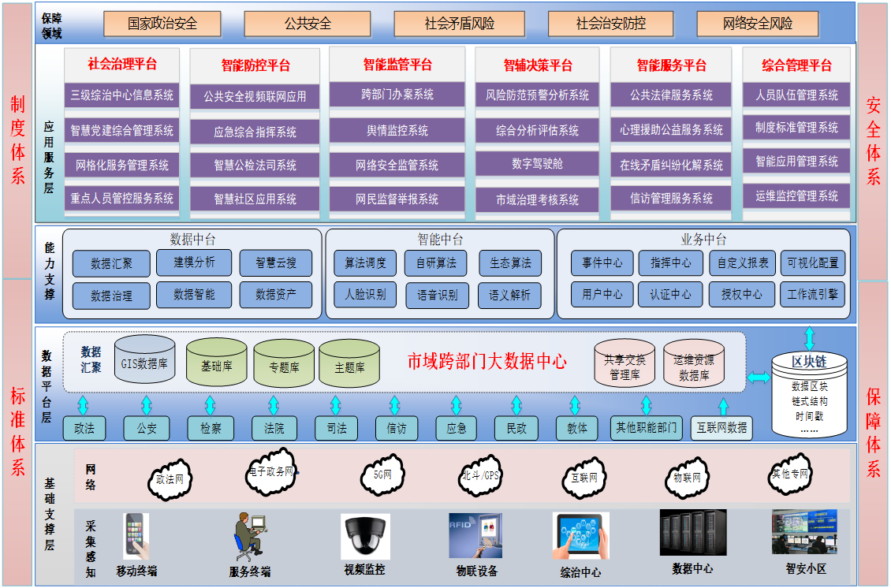Image resolution: width=891 pixels, height=588 pixels.
Task: Click the 区块链 database cylinder
Action: 809,394
